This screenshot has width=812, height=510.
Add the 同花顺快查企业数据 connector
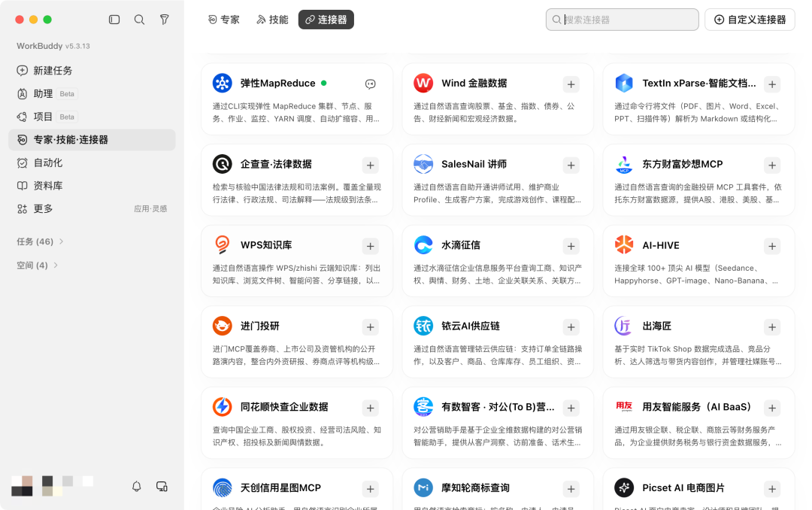click(370, 408)
